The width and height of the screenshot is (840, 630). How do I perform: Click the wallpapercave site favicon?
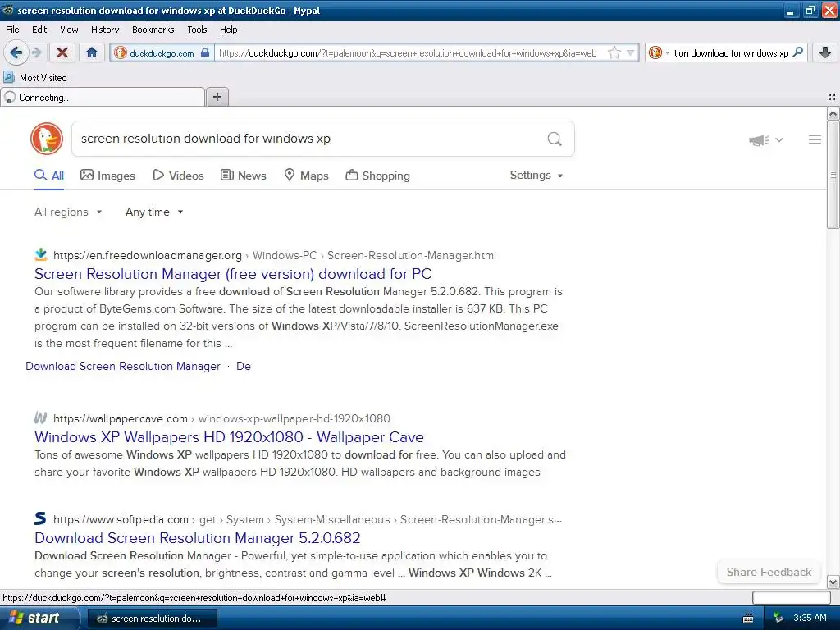(41, 418)
